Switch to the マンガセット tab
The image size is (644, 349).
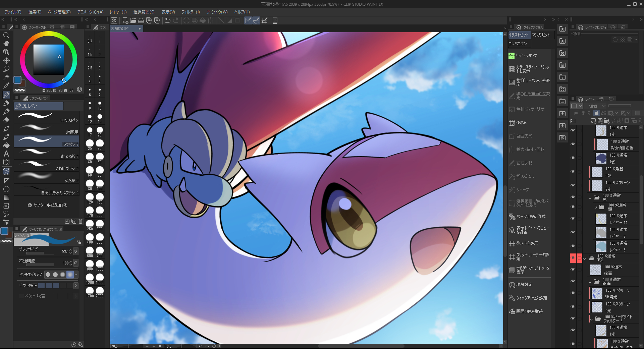coord(541,35)
